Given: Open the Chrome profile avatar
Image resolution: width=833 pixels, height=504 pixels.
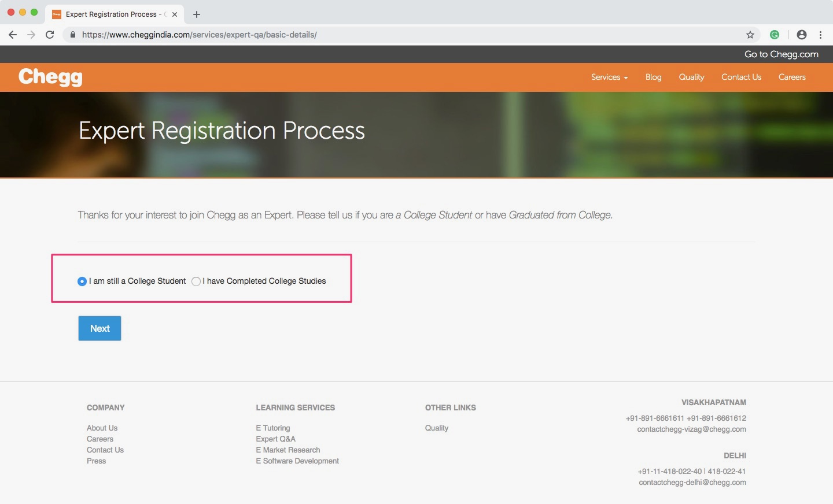Looking at the screenshot, I should click(802, 35).
